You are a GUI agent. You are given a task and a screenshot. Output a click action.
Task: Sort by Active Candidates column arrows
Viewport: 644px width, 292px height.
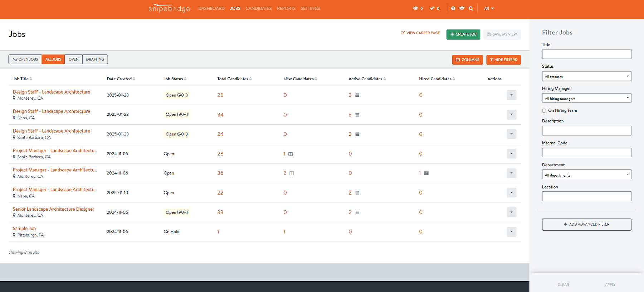(385, 79)
